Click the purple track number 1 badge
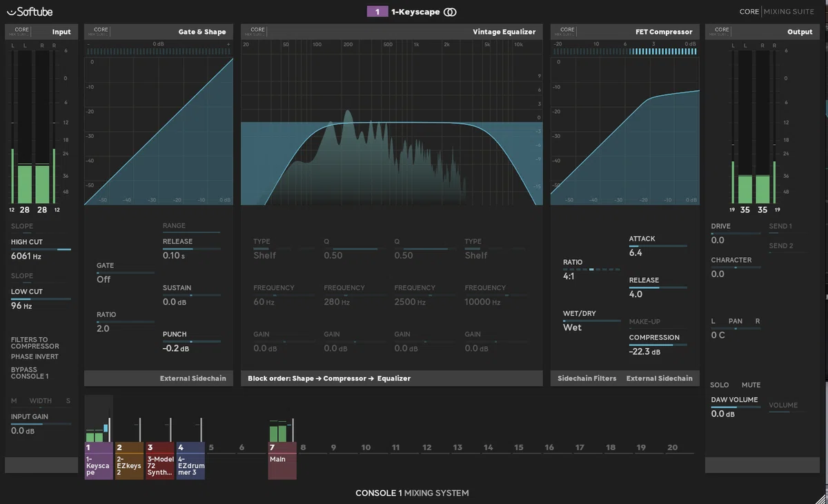Viewport: 828px width, 504px height. point(377,12)
